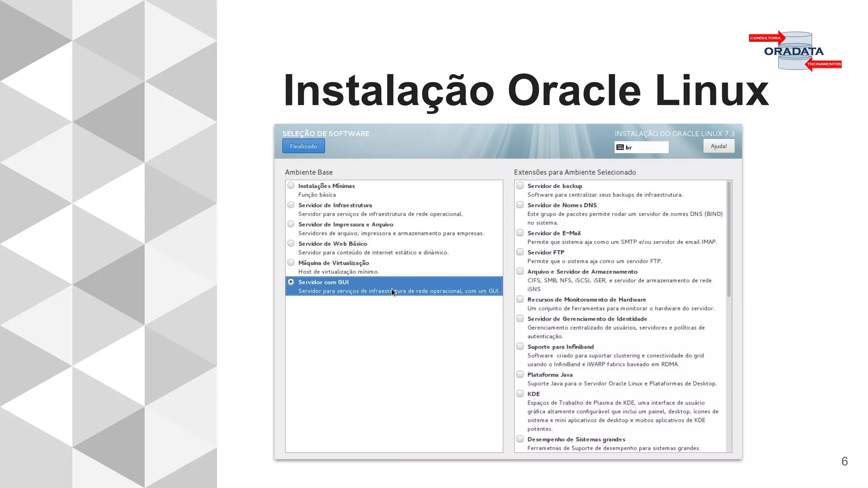Click 'Servidores de arquivo, impressora e armazenamento' text

[391, 233]
